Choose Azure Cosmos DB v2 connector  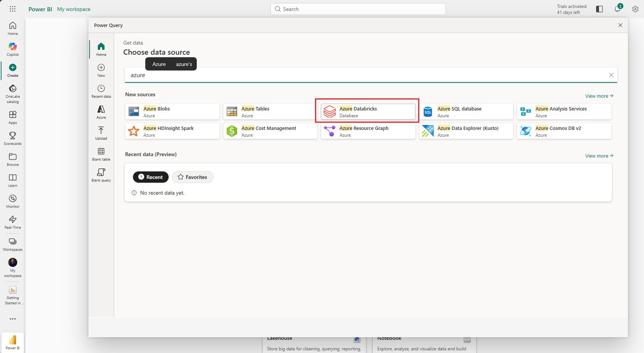(564, 131)
